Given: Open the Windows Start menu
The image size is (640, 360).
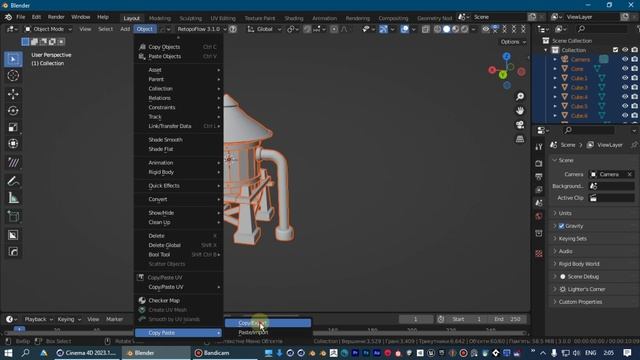Looking at the screenshot, I should [x=8, y=353].
